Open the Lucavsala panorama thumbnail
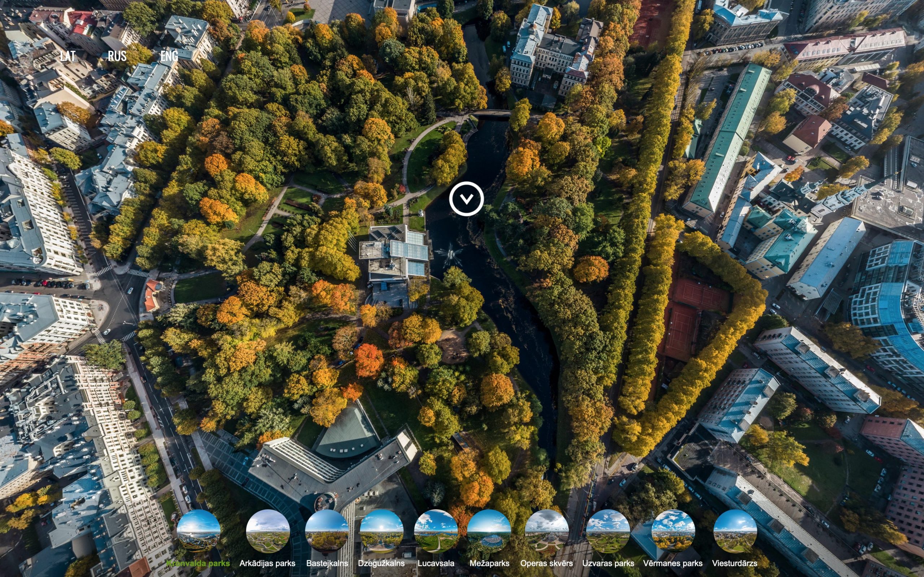 click(x=436, y=531)
